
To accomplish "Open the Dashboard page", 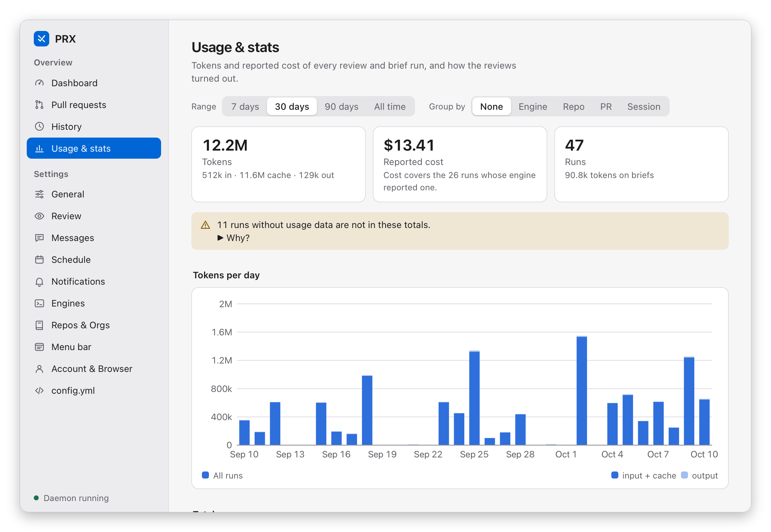I will coord(94,83).
